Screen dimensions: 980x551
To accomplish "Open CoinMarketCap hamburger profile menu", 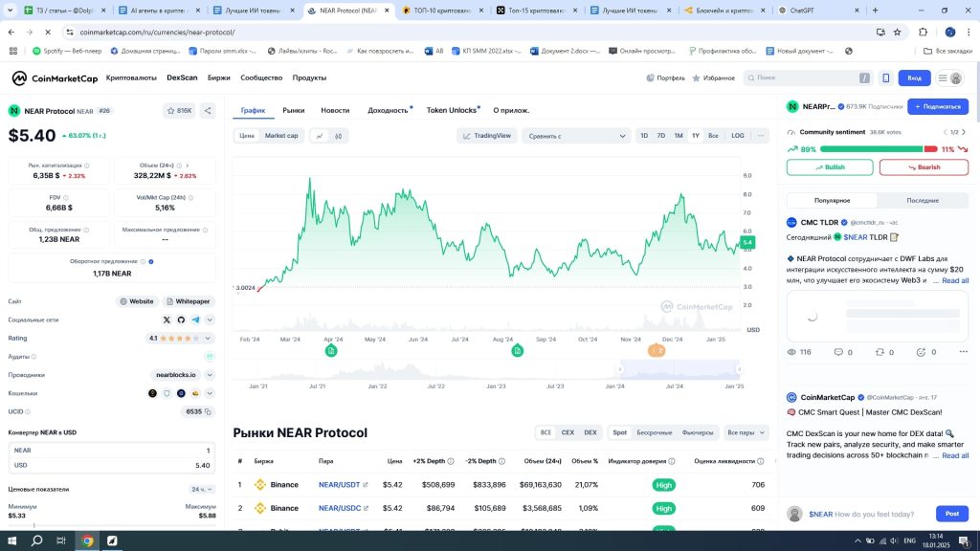I will pos(949,78).
